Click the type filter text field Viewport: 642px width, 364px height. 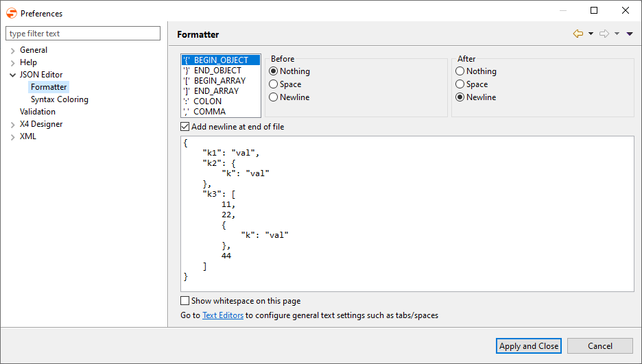point(82,34)
